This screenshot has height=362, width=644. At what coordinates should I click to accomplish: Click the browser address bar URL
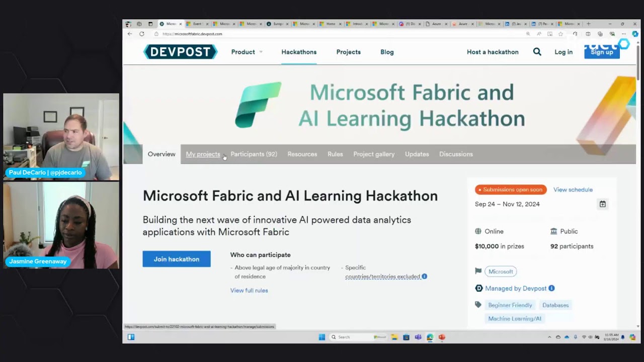pos(192,34)
